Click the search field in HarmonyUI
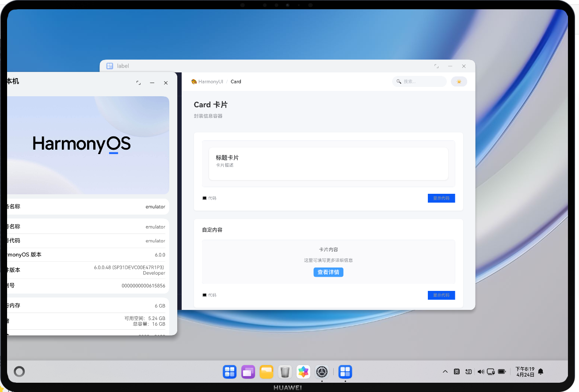The image size is (579, 392). pyautogui.click(x=419, y=82)
